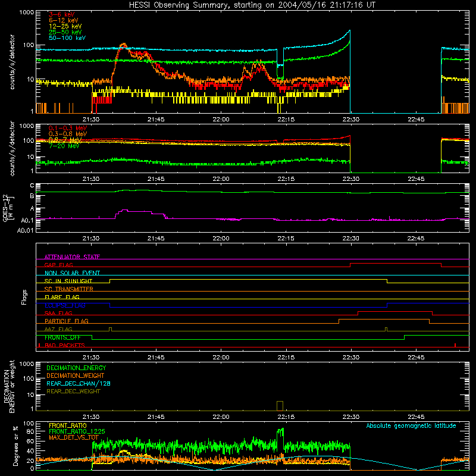Click the 'A0.01' tick on GOES axis
Image resolution: width=476 pixels, height=476 pixels.
(x=25, y=230)
